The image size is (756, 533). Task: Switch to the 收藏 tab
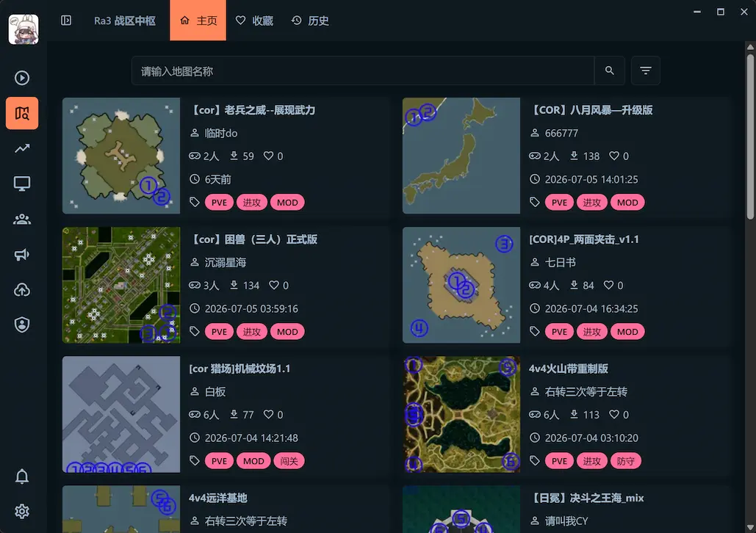pos(254,21)
